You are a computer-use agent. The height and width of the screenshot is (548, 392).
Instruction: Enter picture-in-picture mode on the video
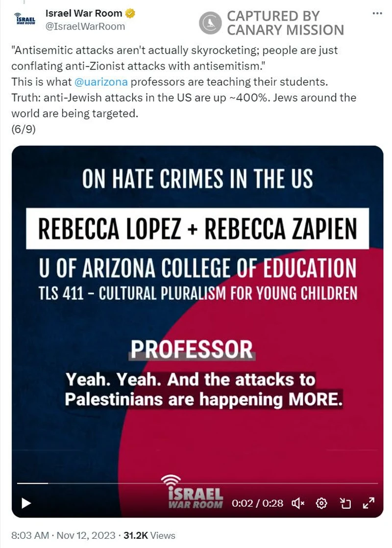click(x=345, y=503)
